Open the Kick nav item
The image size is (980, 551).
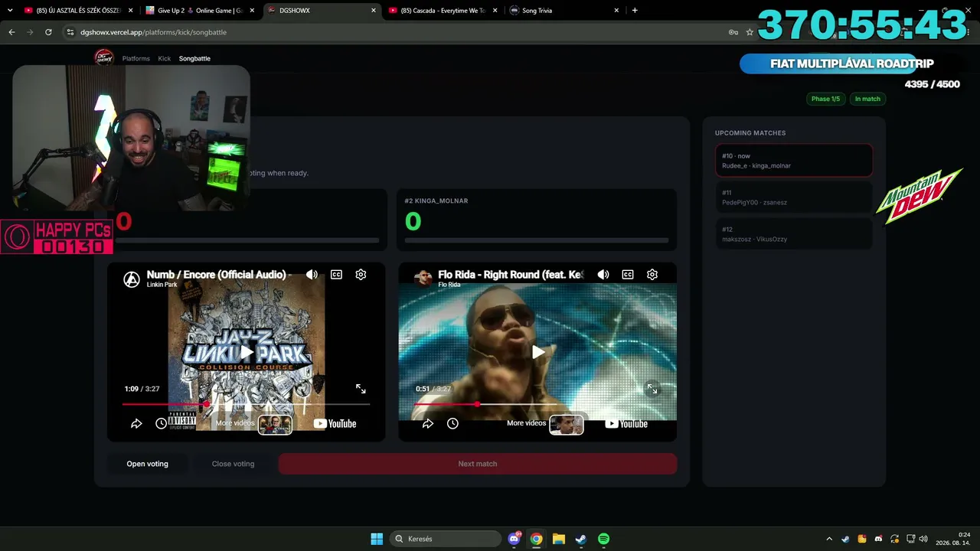coord(165,59)
